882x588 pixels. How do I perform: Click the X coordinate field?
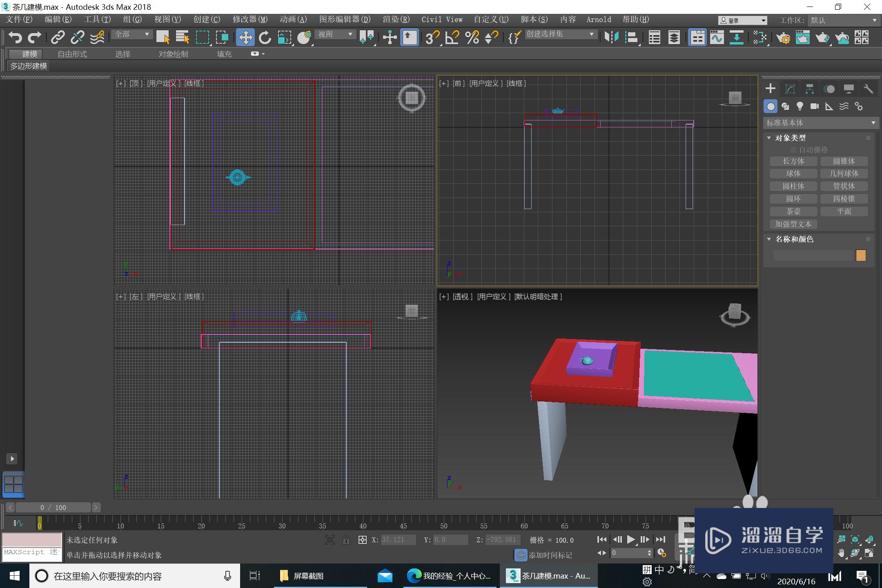point(398,540)
